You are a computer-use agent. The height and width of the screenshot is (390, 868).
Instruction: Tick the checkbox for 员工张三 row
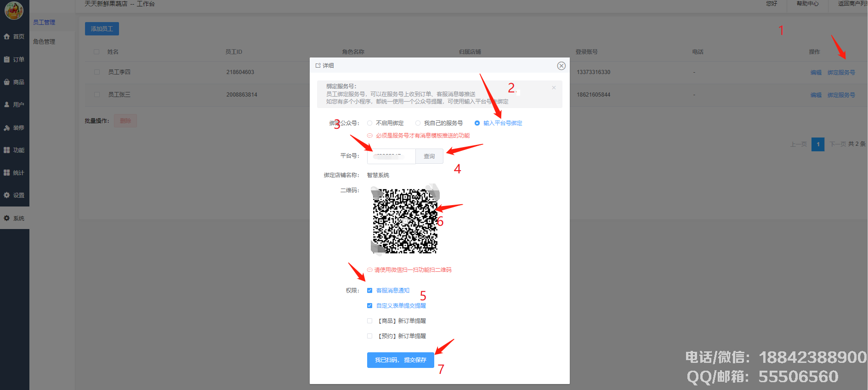[96, 94]
